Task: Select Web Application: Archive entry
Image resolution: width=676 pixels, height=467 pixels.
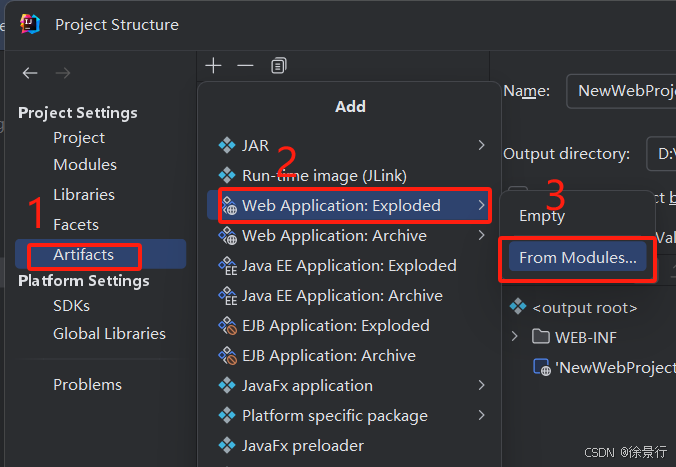Action: coord(350,235)
